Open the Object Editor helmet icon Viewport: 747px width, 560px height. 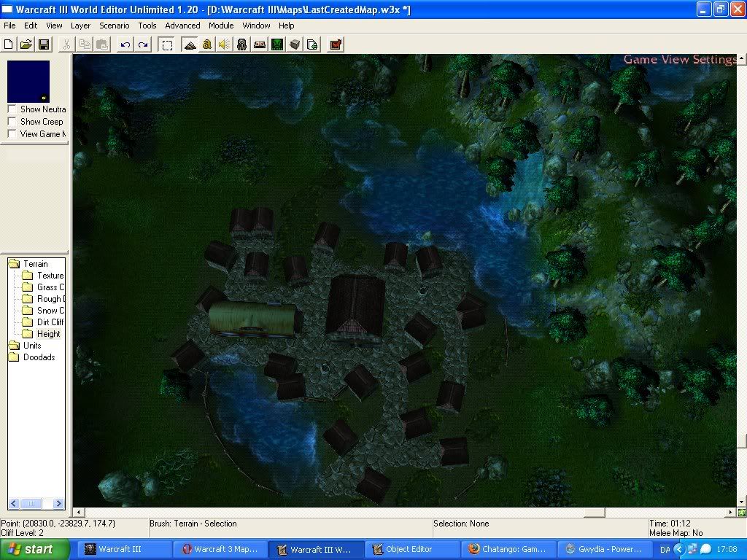click(x=242, y=44)
